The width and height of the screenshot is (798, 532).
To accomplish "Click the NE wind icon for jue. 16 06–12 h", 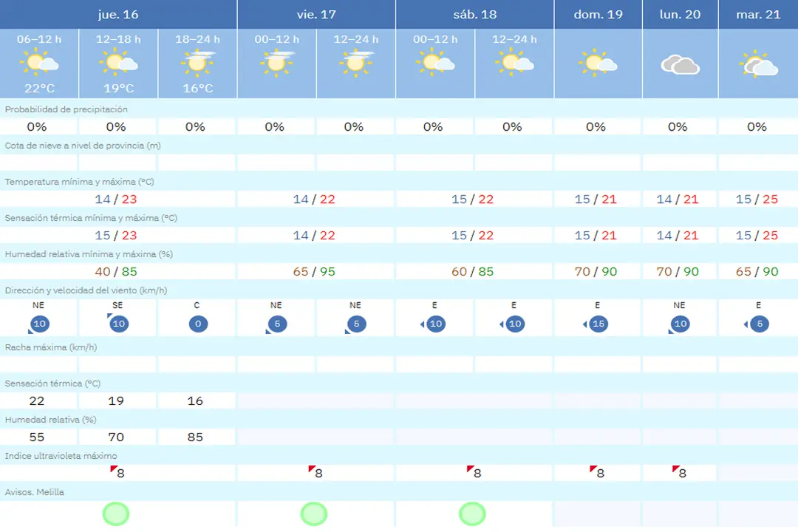I will pyautogui.click(x=38, y=324).
